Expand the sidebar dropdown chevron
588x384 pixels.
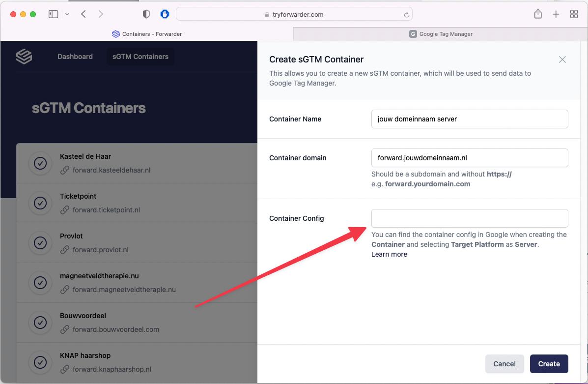click(67, 14)
